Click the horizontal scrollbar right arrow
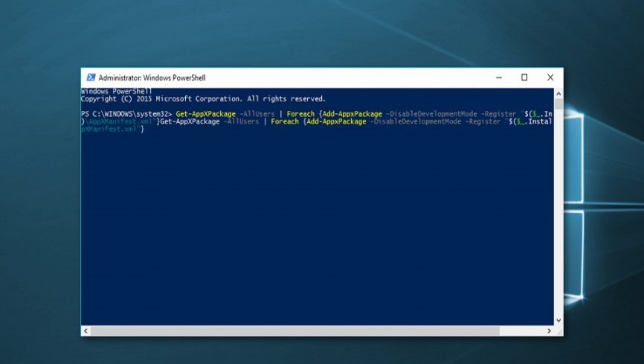 (x=549, y=331)
